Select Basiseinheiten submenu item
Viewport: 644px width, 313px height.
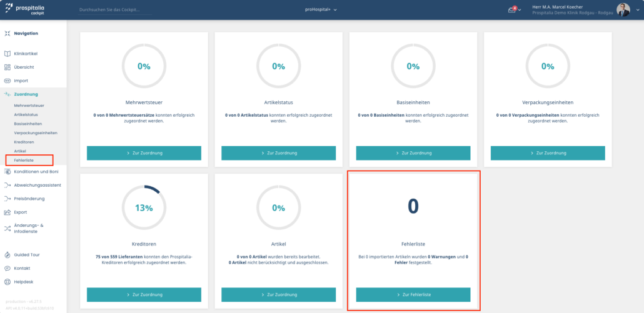pyautogui.click(x=28, y=124)
